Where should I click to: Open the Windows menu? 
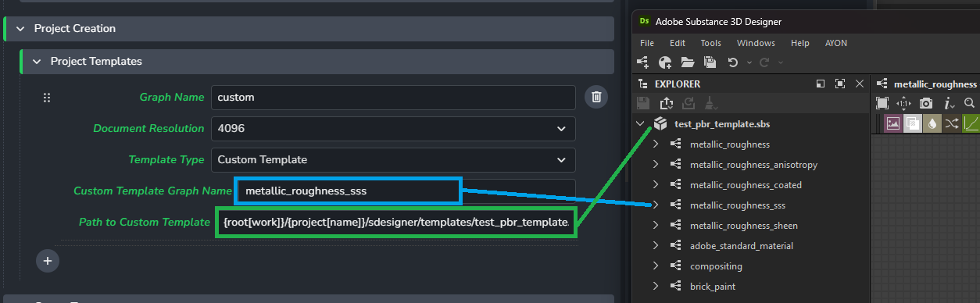756,43
